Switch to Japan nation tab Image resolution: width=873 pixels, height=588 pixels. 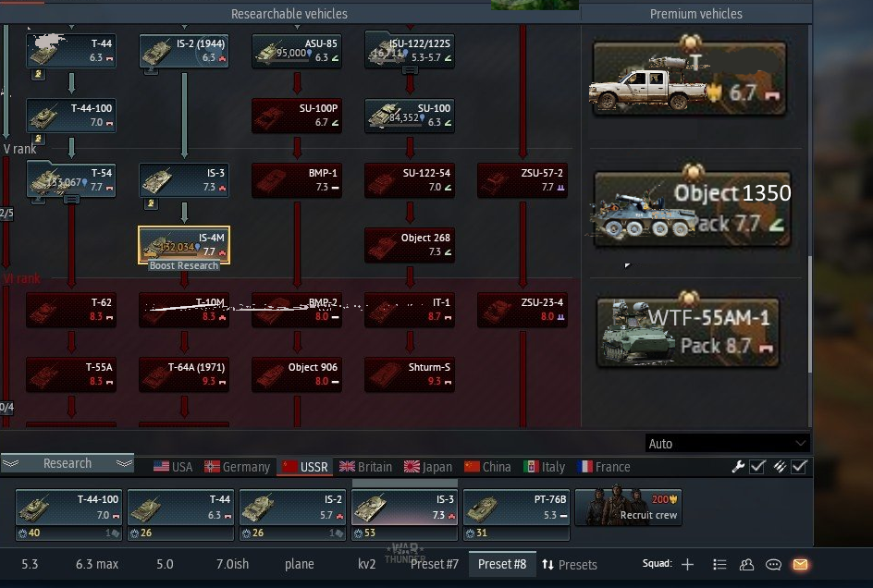pyautogui.click(x=428, y=467)
